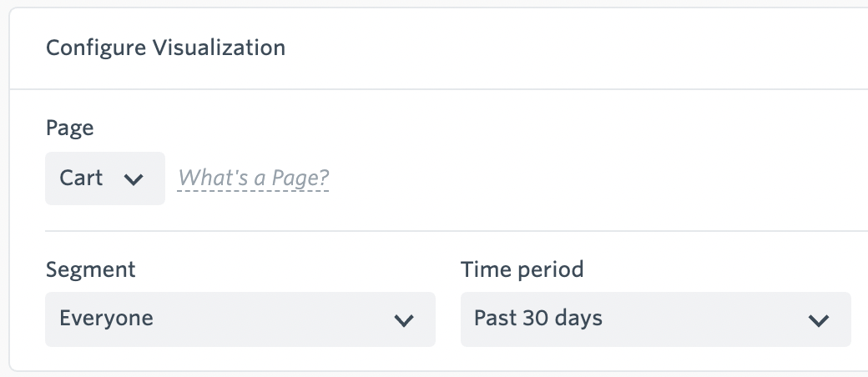Click the "Everyone" value text
This screenshot has width=868, height=377.
point(106,318)
